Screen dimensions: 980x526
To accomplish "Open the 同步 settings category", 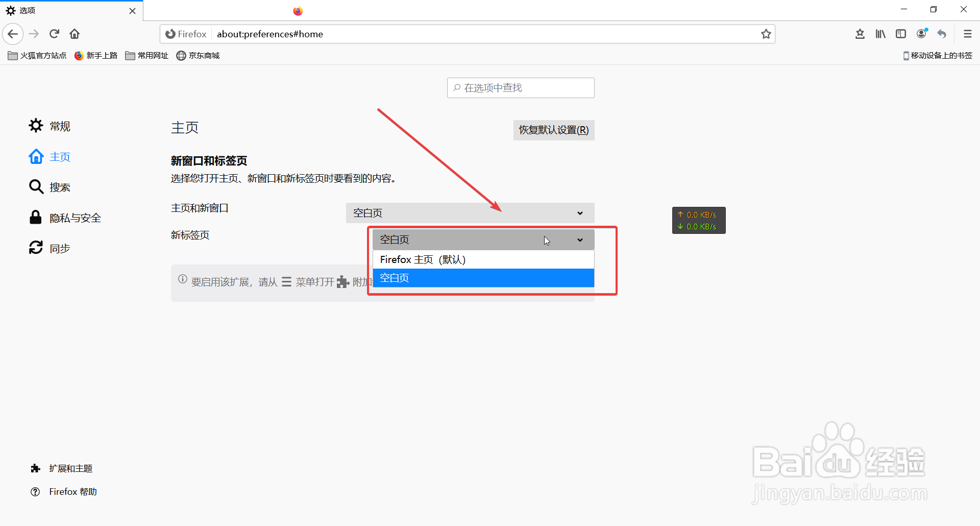I will click(50, 249).
